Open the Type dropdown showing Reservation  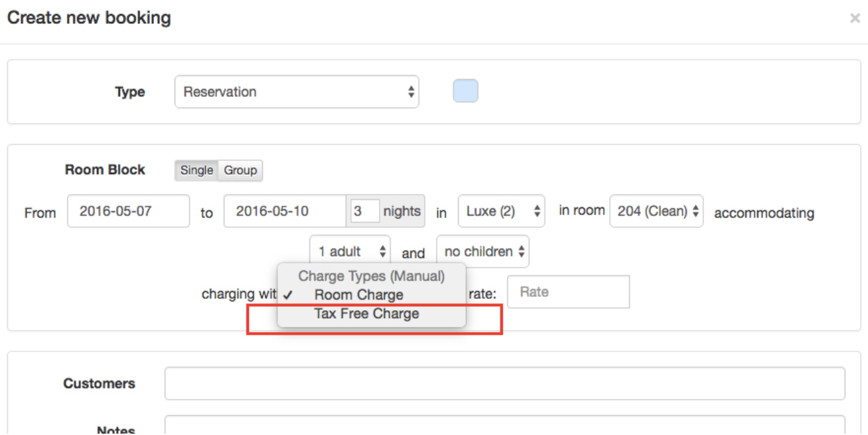coord(297,92)
